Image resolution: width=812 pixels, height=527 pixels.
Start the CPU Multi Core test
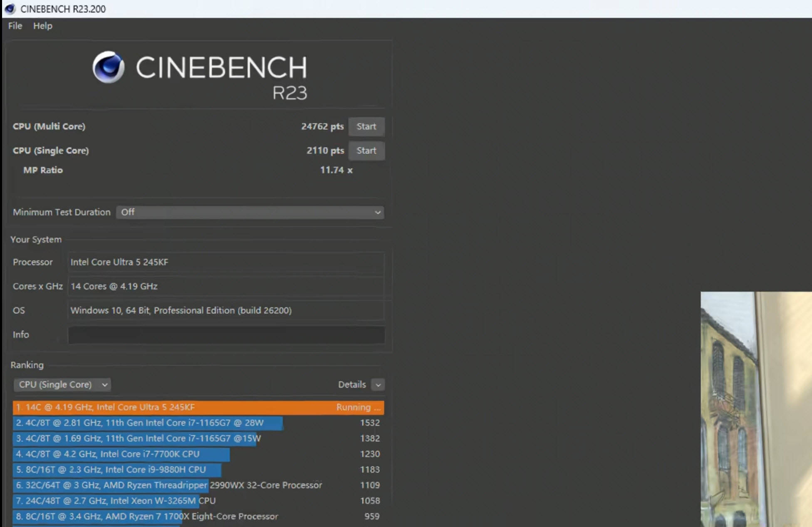tap(366, 126)
